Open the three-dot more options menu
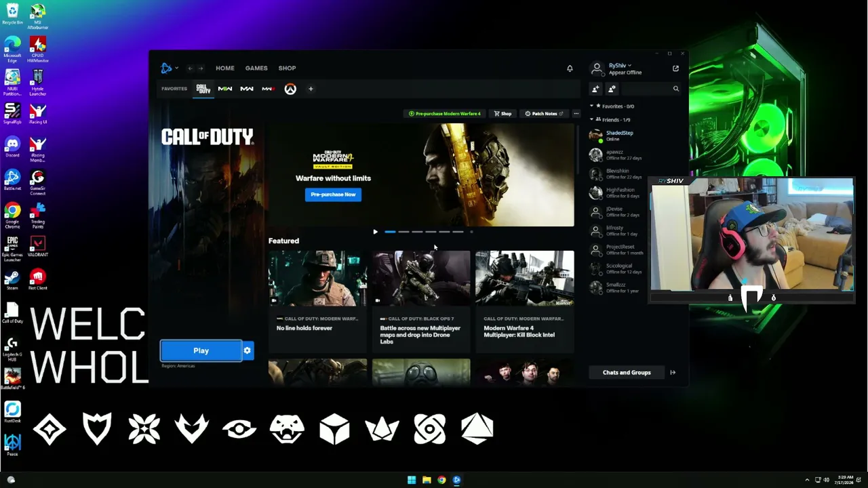This screenshot has height=488, width=868. 576,114
